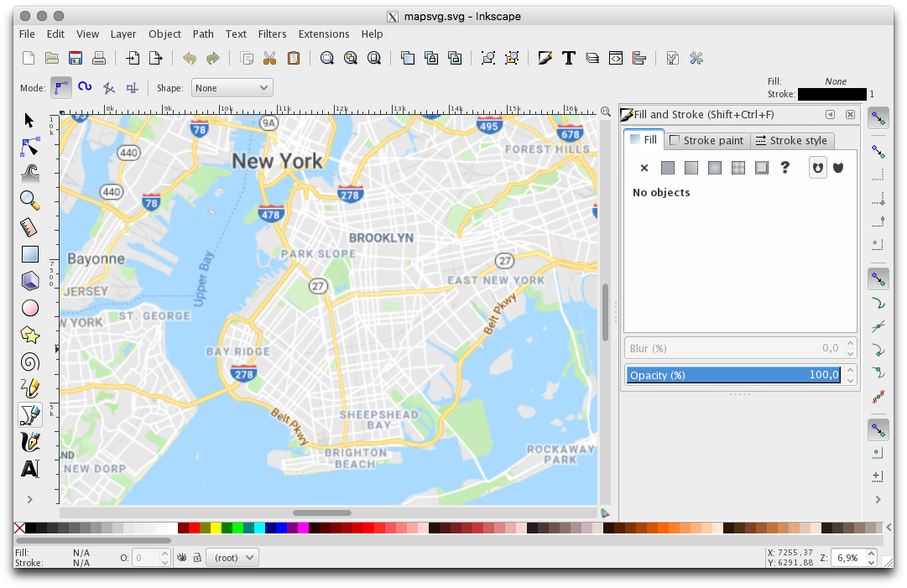Viewport: 907px width, 588px height.
Task: Select the Pencil freehand tool
Action: (29, 388)
